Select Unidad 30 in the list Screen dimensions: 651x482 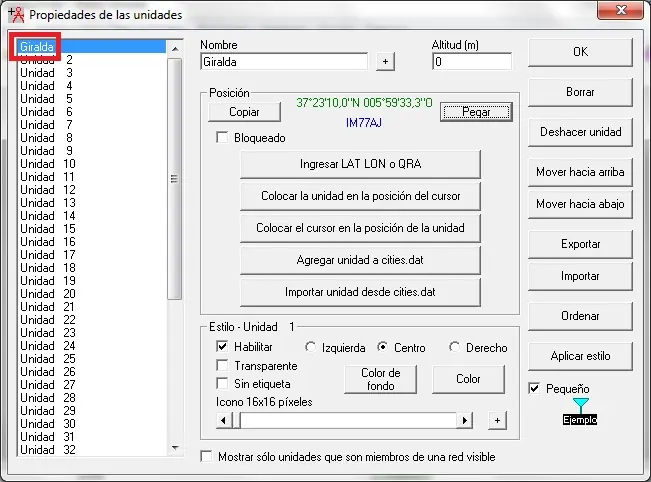[x=91, y=424]
